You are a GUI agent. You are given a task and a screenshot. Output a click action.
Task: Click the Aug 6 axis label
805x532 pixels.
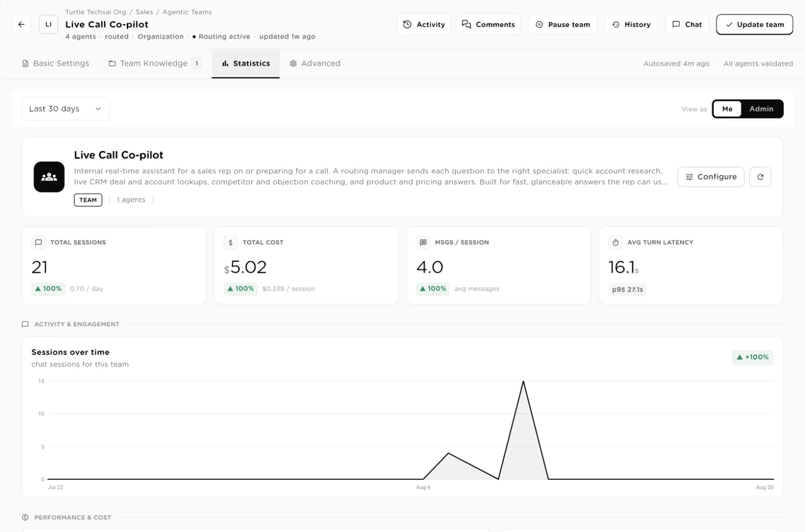[x=423, y=487]
